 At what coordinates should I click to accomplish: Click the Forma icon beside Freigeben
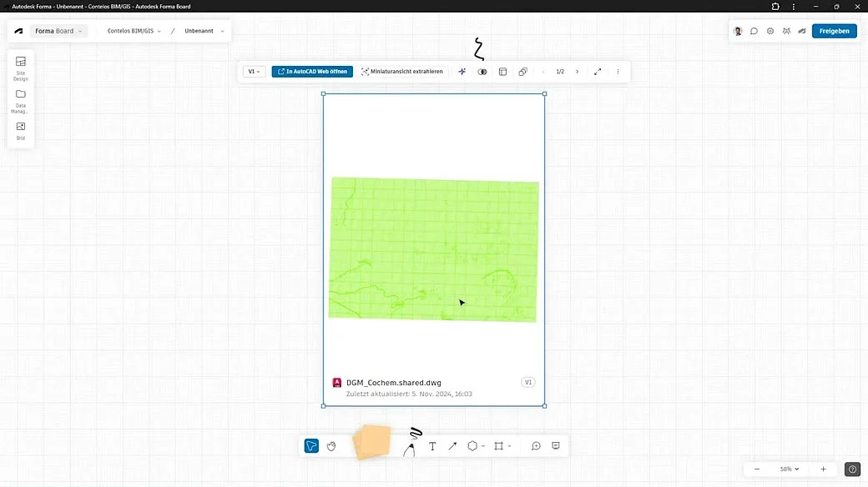801,31
